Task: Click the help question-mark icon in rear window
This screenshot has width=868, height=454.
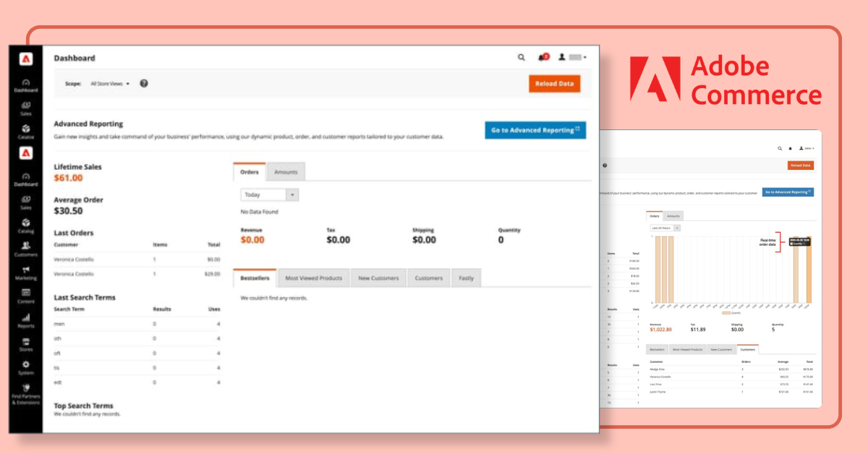Action: point(605,166)
